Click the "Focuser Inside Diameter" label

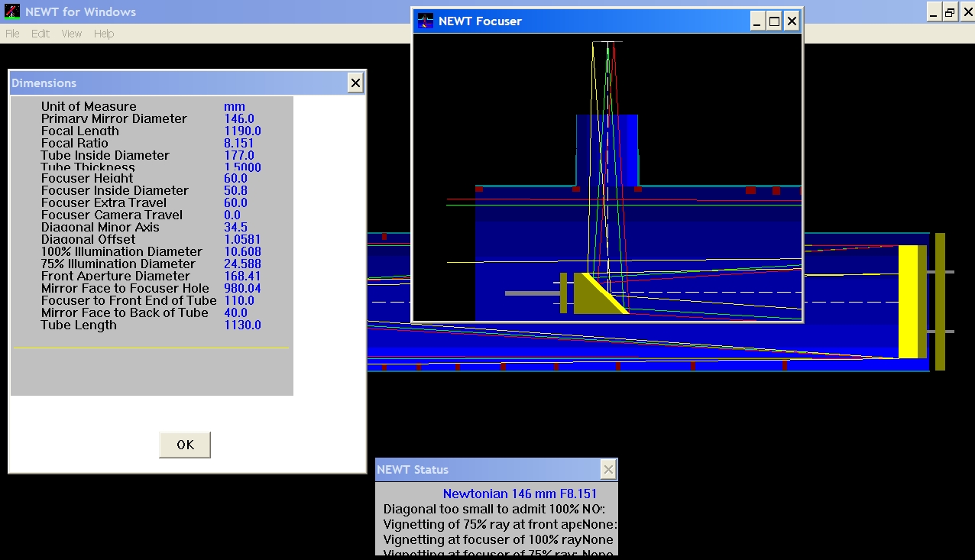115,191
